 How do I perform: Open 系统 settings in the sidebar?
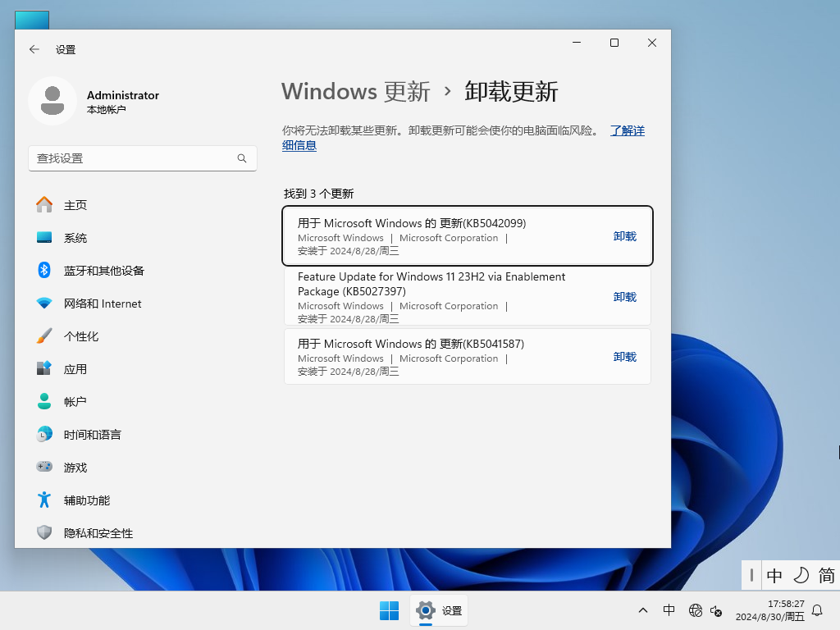[x=75, y=238]
